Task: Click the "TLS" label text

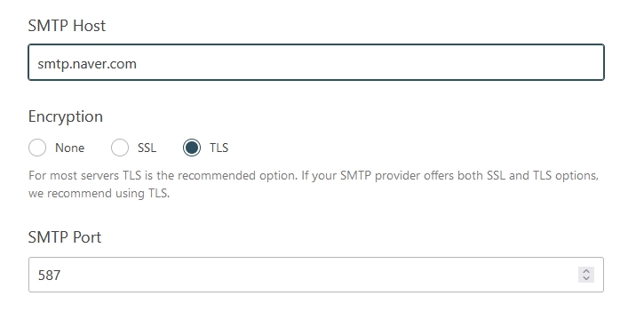Action: pyautogui.click(x=219, y=148)
